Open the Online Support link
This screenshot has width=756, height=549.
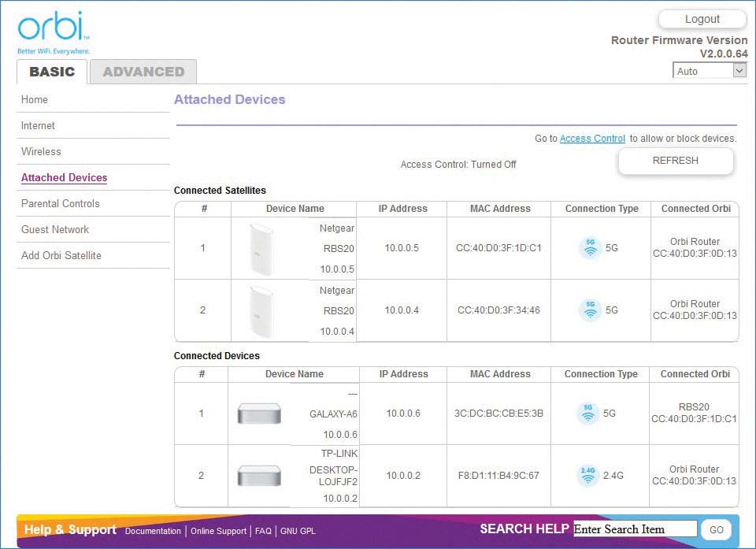tap(218, 531)
